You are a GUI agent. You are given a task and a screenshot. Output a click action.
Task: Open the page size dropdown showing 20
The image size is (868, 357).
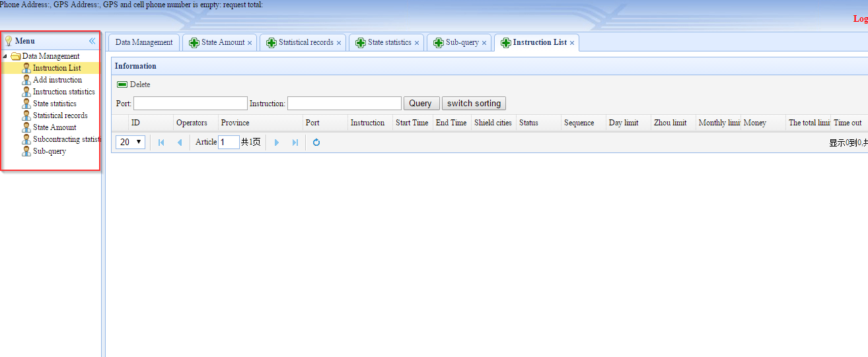tap(131, 142)
